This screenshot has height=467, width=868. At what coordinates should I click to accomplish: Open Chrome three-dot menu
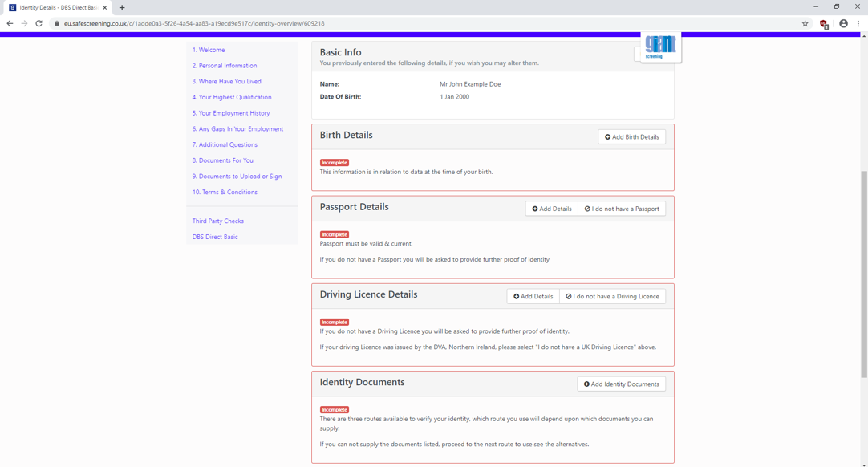pos(858,24)
